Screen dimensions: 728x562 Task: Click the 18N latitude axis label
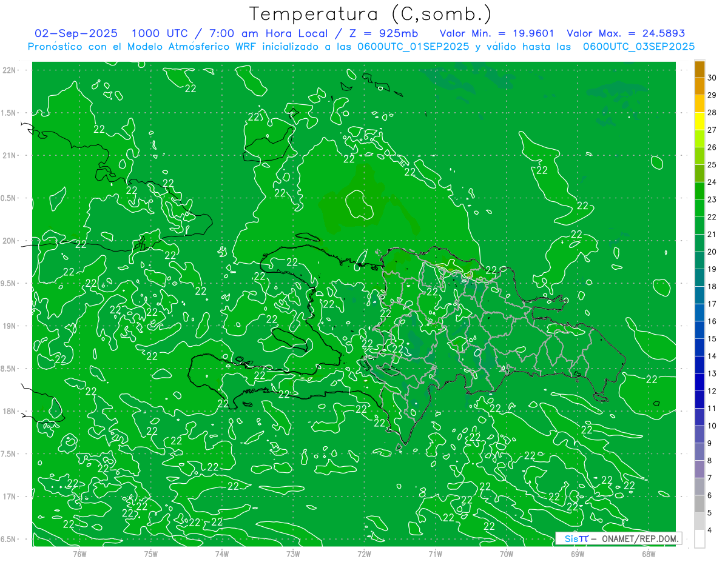point(10,411)
